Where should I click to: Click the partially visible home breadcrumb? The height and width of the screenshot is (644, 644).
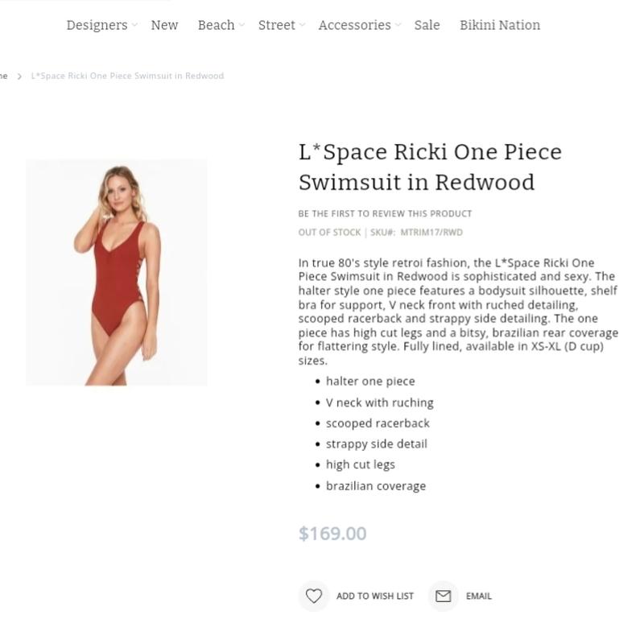[x=4, y=76]
